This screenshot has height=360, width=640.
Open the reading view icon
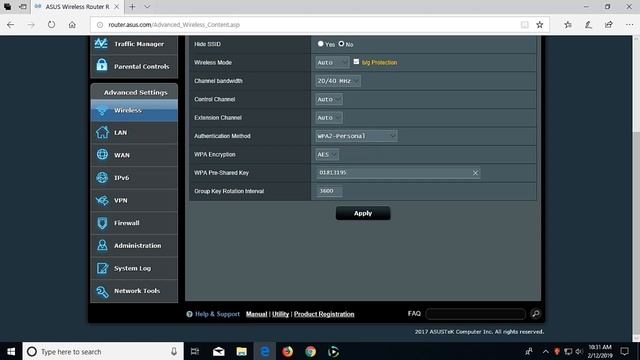click(x=524, y=25)
